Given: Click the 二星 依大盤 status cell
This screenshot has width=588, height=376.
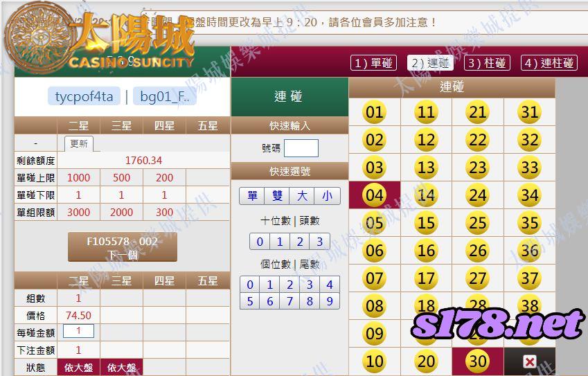Looking at the screenshot, I should [78, 368].
